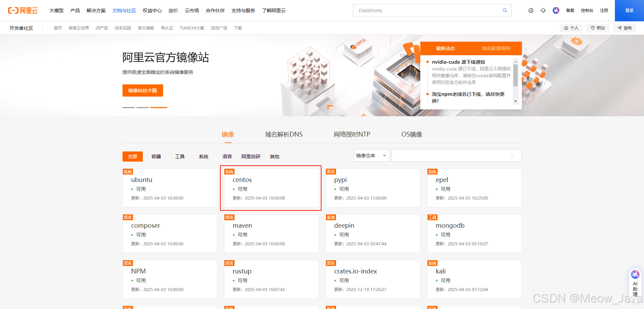The width and height of the screenshot is (644, 309).
Task: Go to 开发者社区 home
Action: tap(21, 28)
